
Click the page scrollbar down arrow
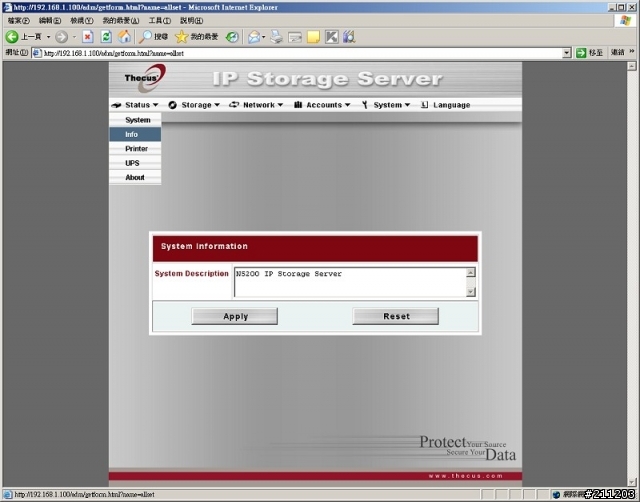click(632, 482)
